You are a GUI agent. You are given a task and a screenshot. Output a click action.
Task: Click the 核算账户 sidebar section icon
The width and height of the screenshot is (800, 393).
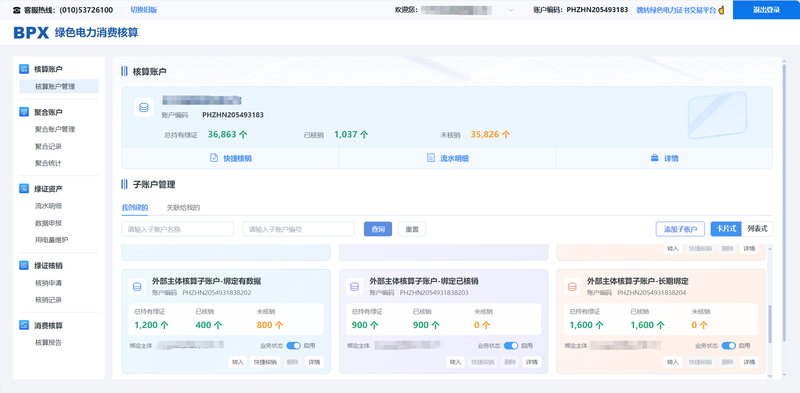tap(24, 69)
